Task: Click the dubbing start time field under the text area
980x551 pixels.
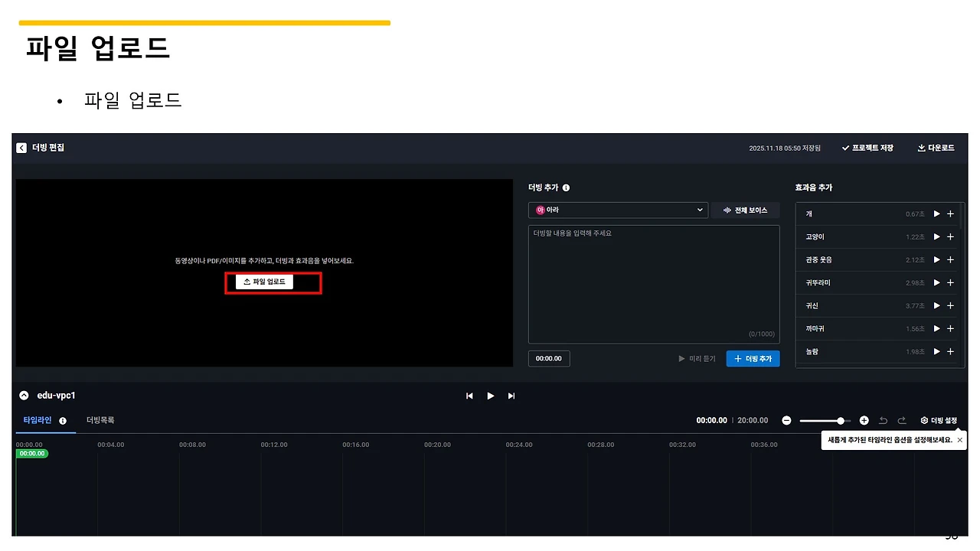Action: [549, 358]
